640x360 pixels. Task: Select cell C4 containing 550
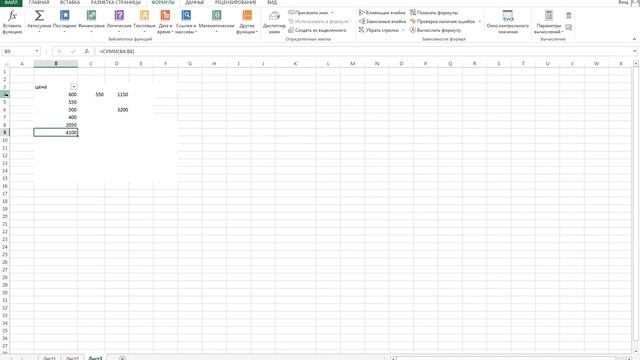[x=91, y=94]
